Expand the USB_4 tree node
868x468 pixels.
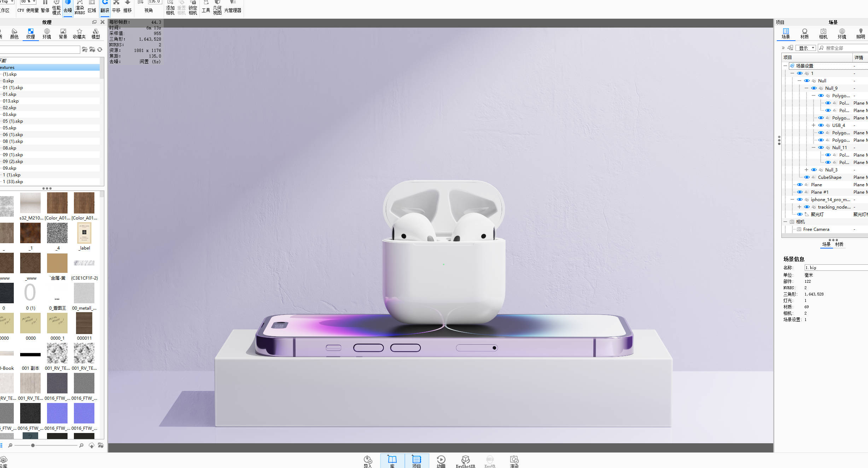814,125
